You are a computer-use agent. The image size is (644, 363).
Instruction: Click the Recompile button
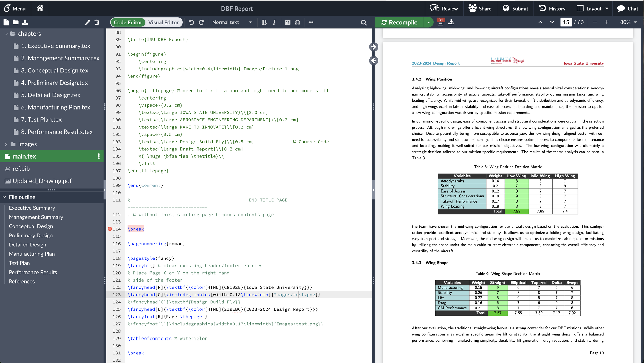(400, 22)
